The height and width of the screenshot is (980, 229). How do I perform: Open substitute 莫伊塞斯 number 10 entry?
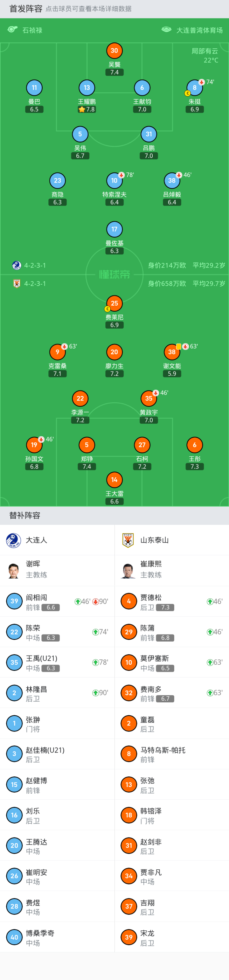[171, 663]
